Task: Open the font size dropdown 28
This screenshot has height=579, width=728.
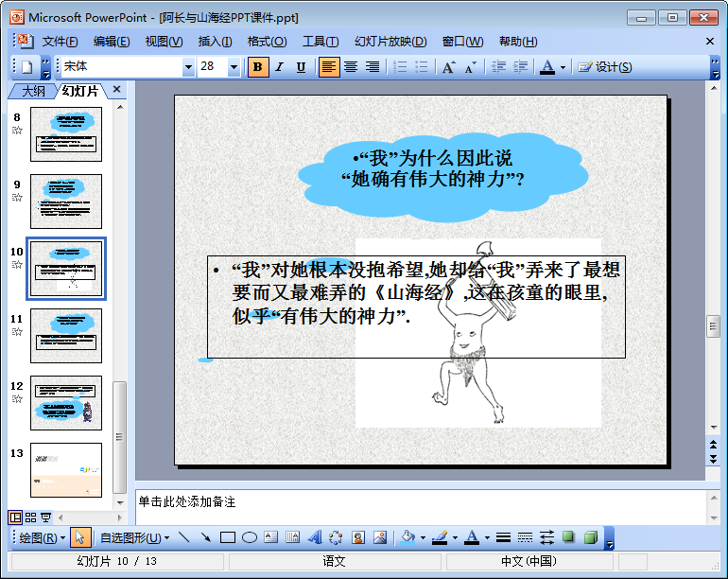Action: (x=234, y=67)
